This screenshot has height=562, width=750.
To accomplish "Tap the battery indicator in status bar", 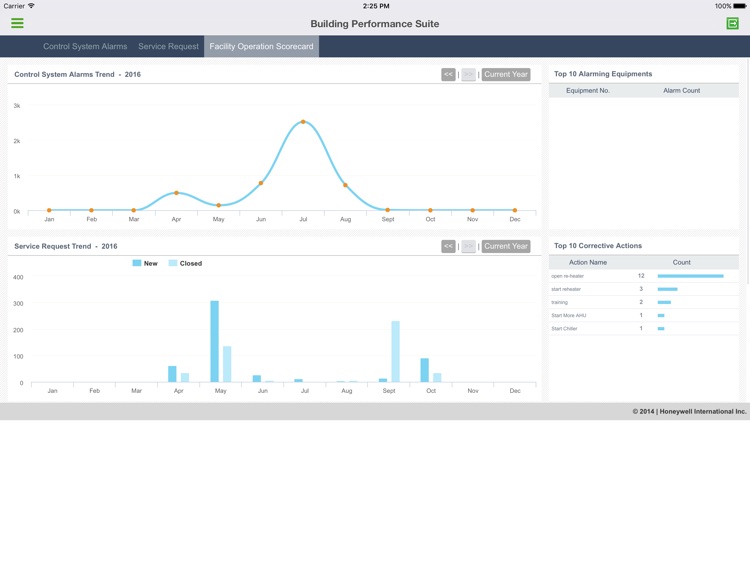I will tap(739, 6).
